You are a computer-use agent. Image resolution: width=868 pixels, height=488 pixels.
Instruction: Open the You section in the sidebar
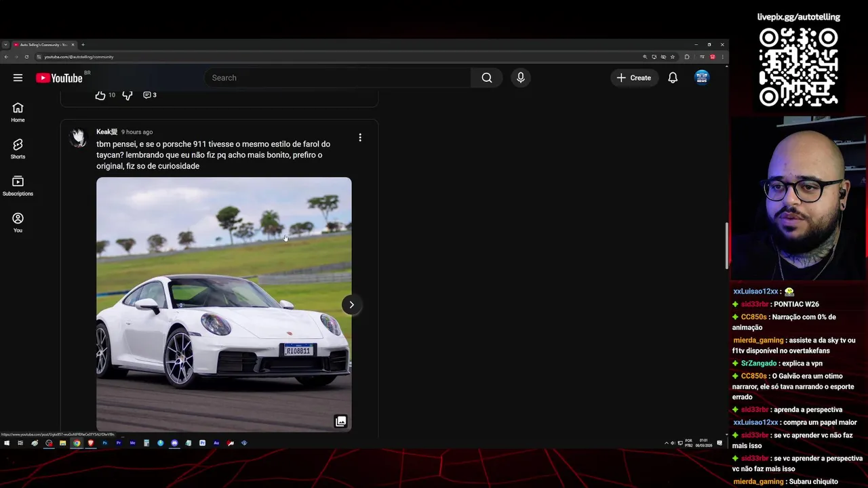point(18,222)
